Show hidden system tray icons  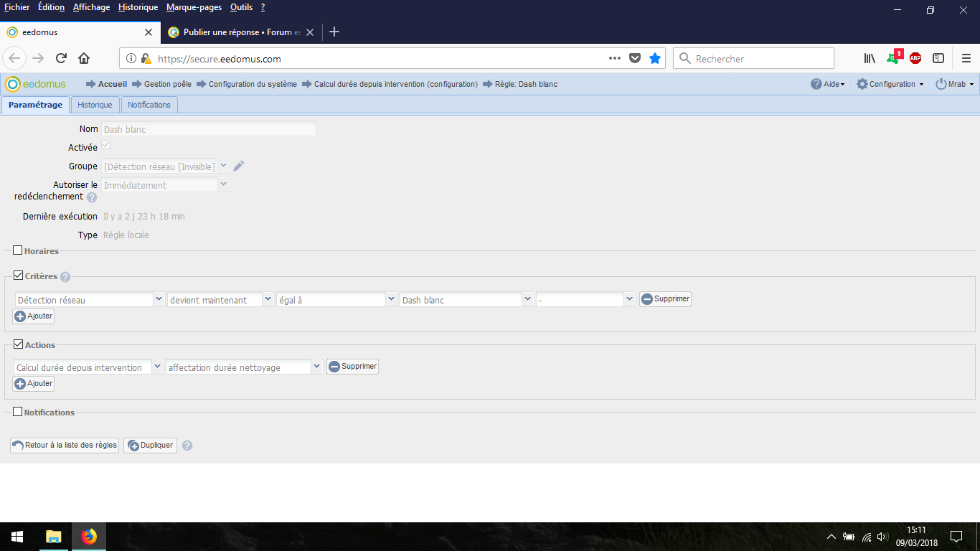click(831, 537)
